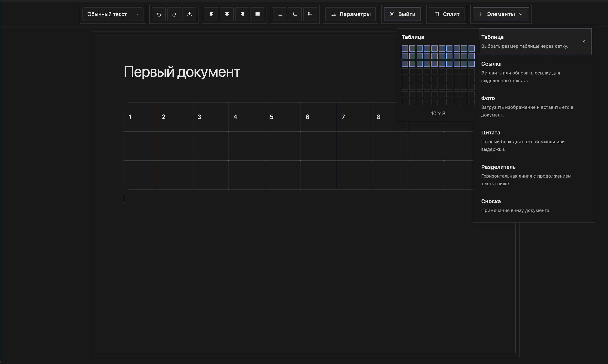Viewport: 608px width, 364px height.
Task: Click the 10 x 3 size label
Action: 438,114
